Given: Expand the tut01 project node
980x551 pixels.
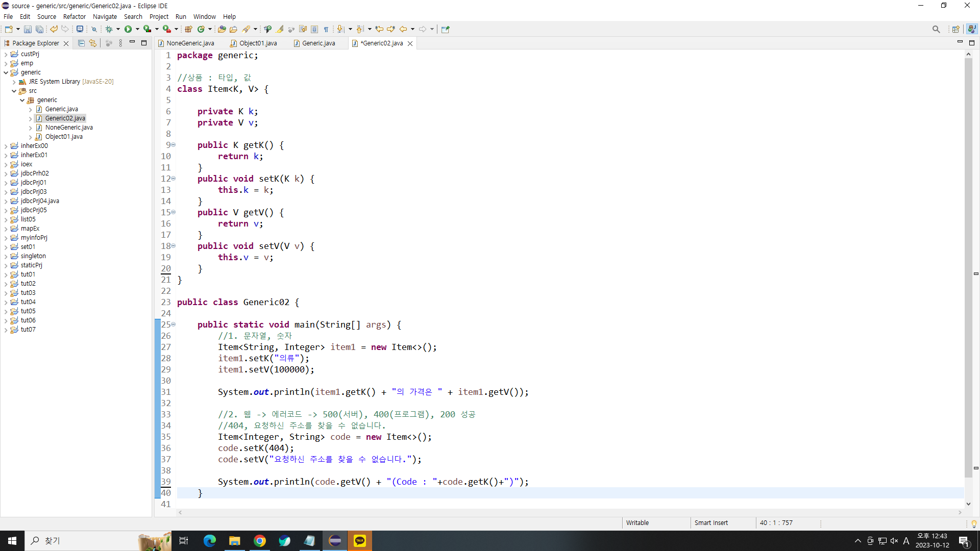Looking at the screenshot, I should point(6,274).
